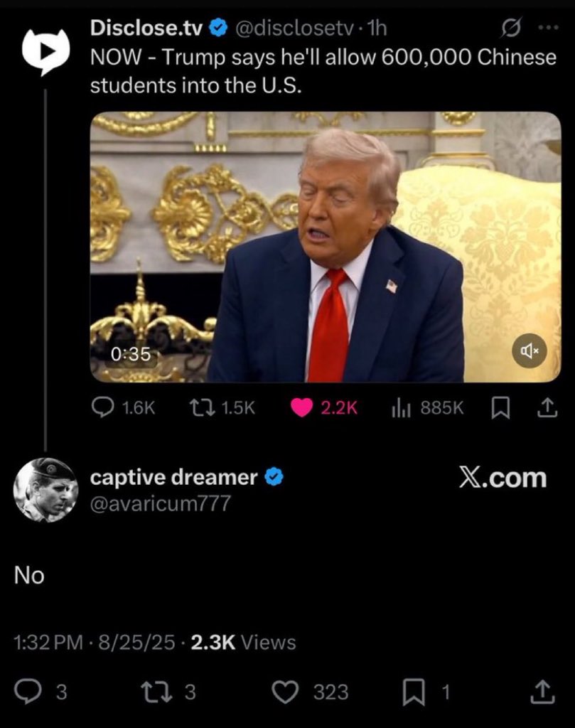Image resolution: width=575 pixels, height=728 pixels.
Task: View analytics showing 885K views
Action: [427, 407]
